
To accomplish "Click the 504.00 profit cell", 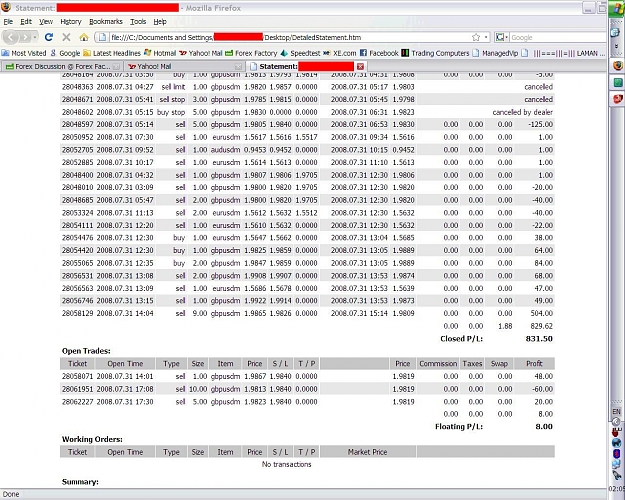I will click(x=542, y=313).
